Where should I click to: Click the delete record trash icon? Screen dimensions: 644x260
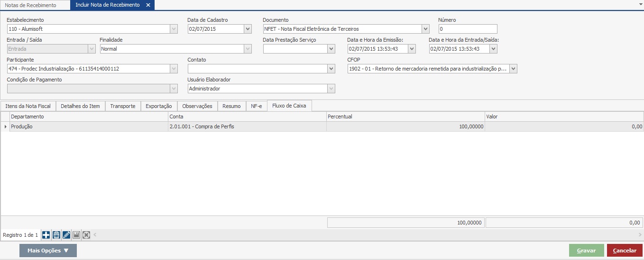pos(56,235)
